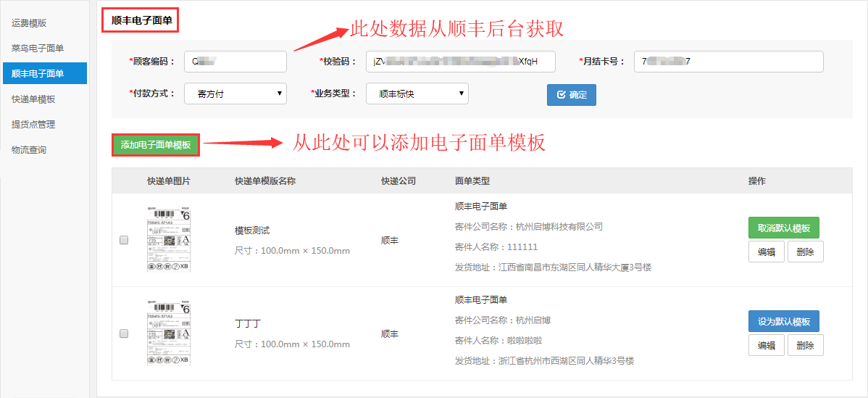868x398 pixels.
Task: Open 运费模版 in the sidebar
Action: coord(29,22)
